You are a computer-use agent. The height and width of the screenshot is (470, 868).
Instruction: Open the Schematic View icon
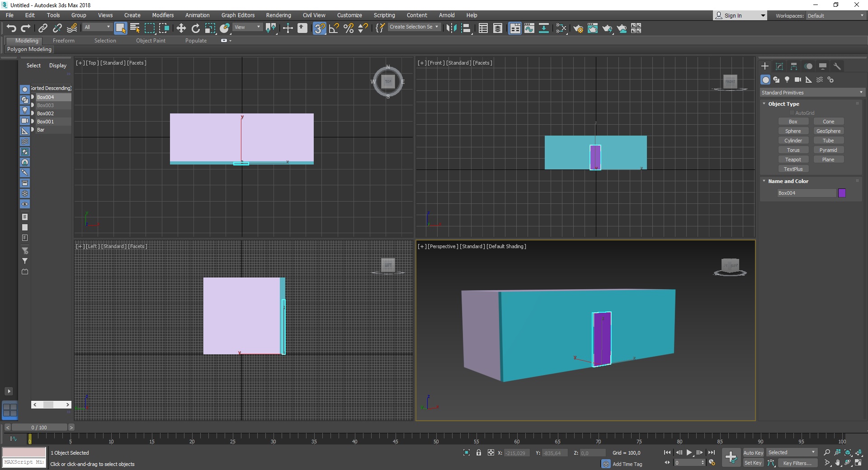coord(544,28)
